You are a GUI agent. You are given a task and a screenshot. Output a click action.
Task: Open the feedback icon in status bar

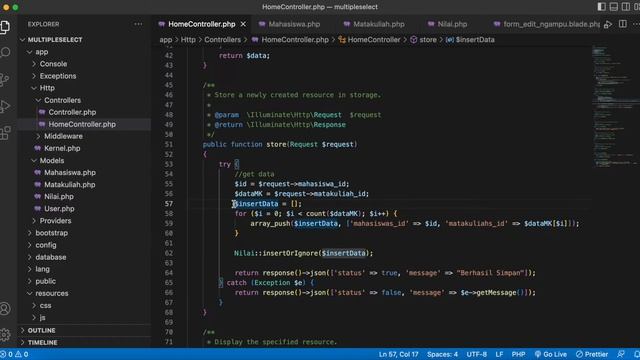621,354
